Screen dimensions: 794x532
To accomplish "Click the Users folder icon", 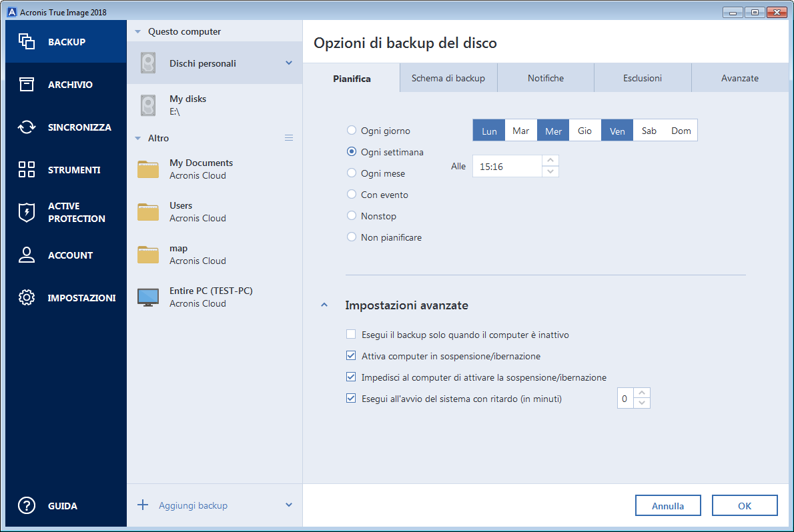I will point(148,211).
